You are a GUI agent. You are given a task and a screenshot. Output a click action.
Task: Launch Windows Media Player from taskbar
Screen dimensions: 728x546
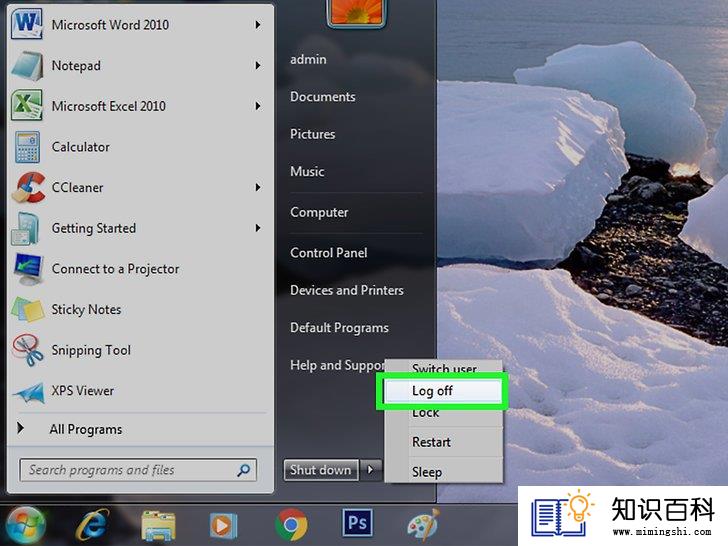223,526
